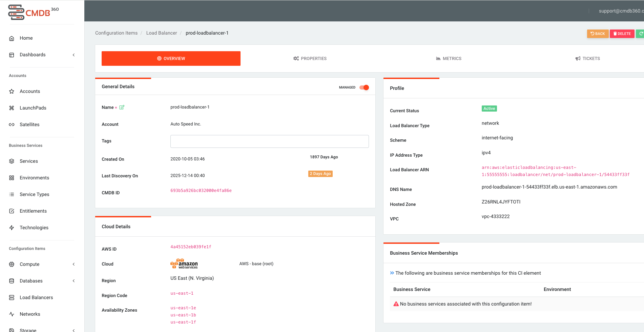Screen dimensions: 644x332
Task: Click the LaunchPads command icon
Action: click(12, 108)
